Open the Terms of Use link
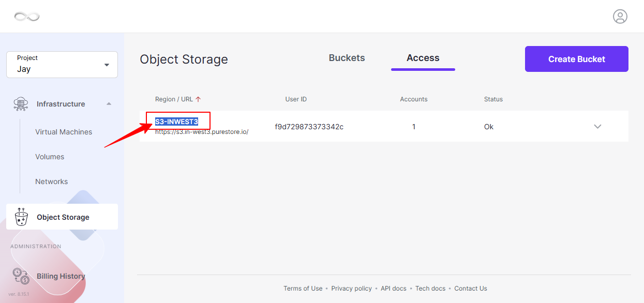The image size is (644, 303). point(303,289)
